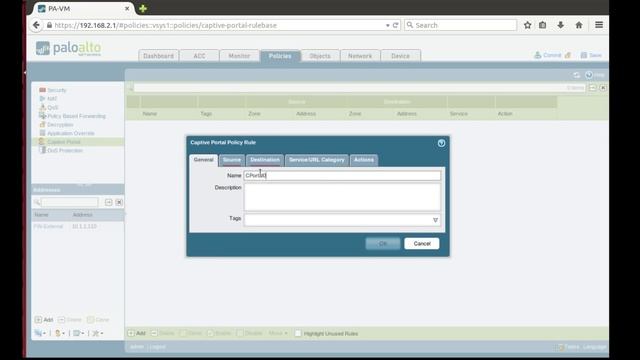Open the URL history dropdown in address bar
This screenshot has width=640, height=360.
coord(387,25)
